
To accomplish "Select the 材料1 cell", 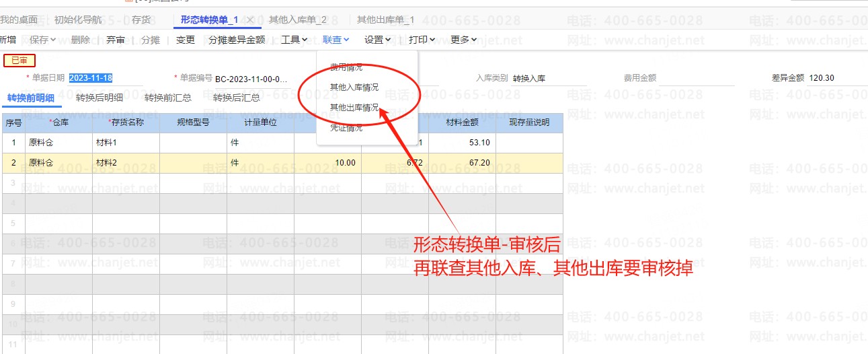I will coord(126,143).
